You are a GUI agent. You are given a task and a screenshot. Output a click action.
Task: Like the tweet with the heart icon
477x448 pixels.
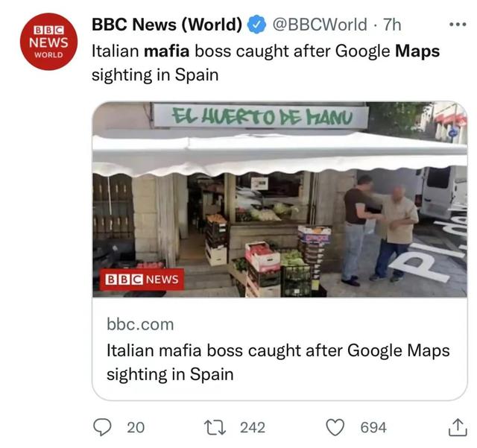[x=337, y=427]
